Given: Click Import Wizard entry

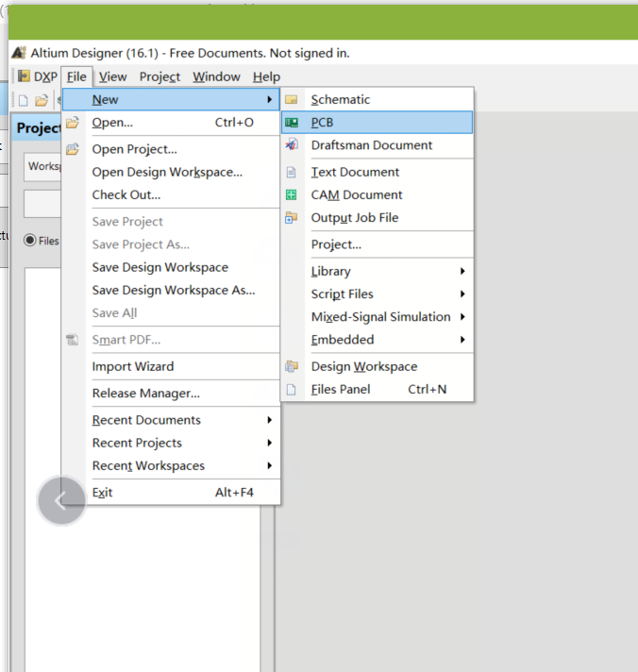Looking at the screenshot, I should pos(172,366).
